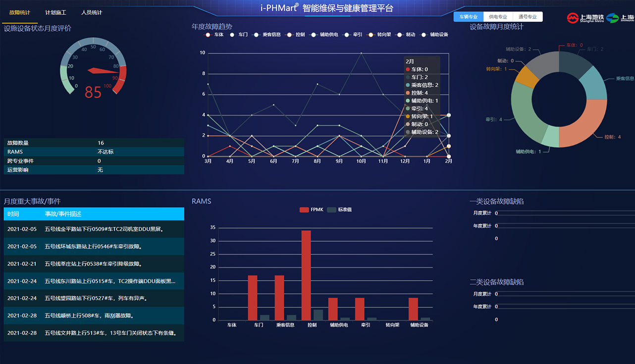Click the 年度故障趋势 chart title
The image size is (635, 364).
coord(212,27)
